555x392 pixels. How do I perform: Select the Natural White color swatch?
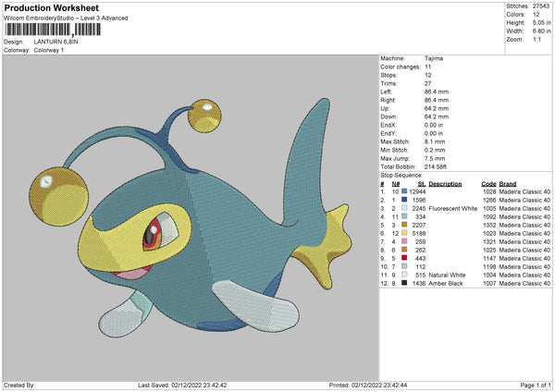404,275
